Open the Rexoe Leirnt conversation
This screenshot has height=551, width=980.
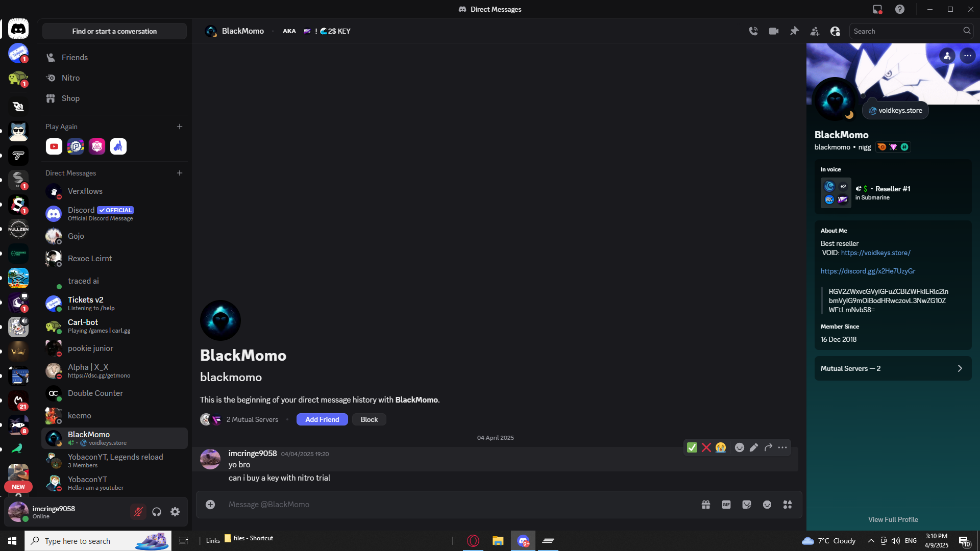point(114,259)
